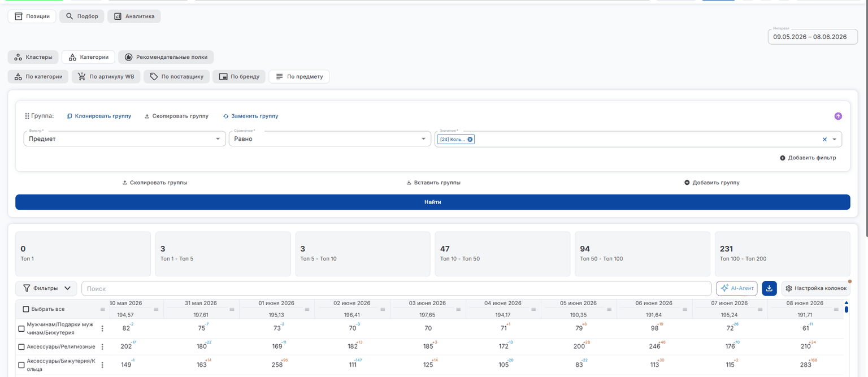The height and width of the screenshot is (377, 868).
Task: Open the Равно comparison dropdown
Action: (330, 138)
